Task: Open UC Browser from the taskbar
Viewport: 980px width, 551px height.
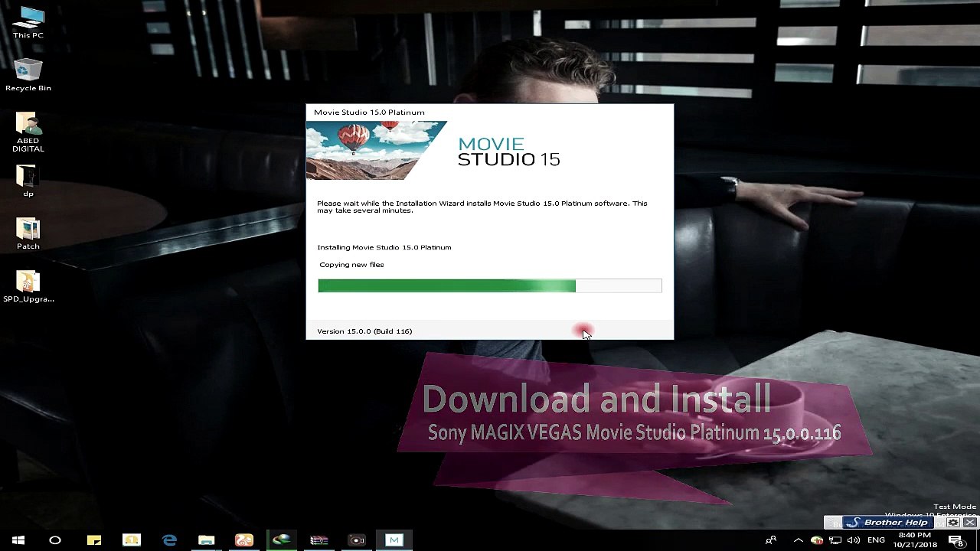Action: click(x=244, y=540)
